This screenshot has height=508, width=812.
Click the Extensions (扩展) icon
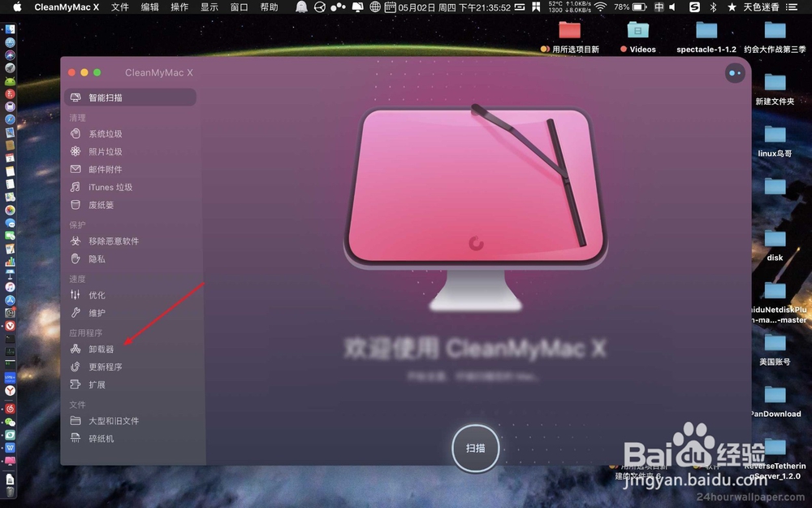point(76,384)
